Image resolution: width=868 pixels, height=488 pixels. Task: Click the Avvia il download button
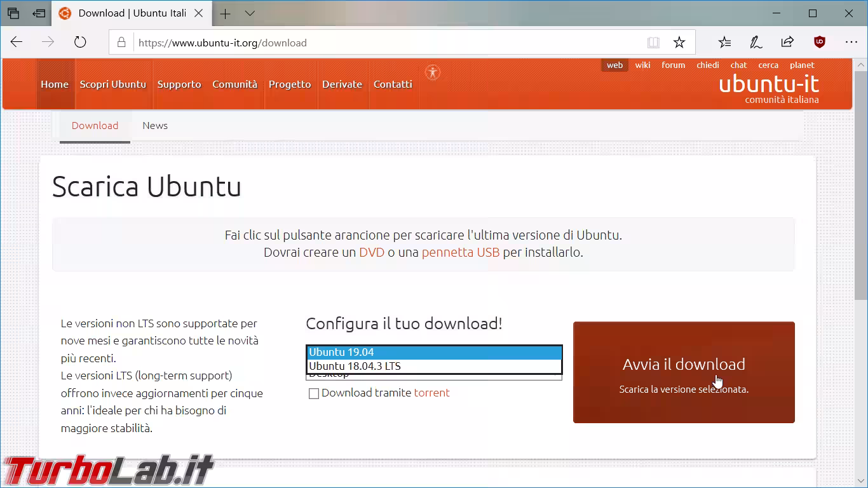pos(684,372)
